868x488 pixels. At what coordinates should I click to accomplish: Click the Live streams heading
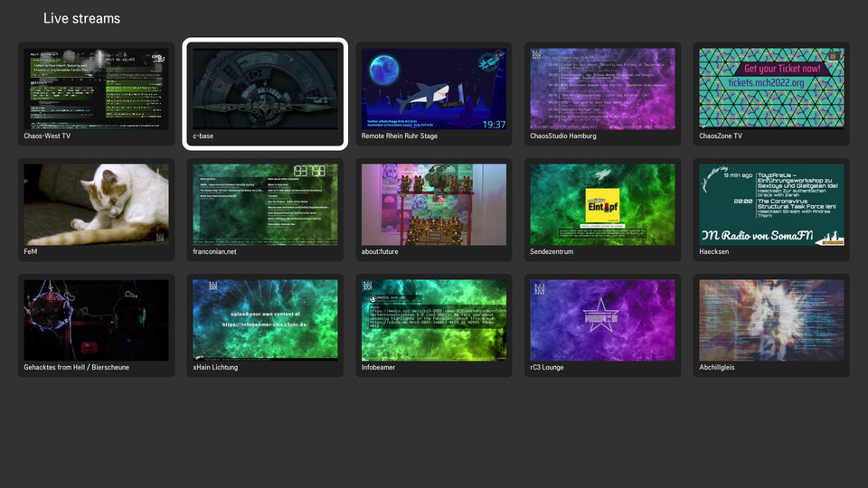[x=81, y=19]
